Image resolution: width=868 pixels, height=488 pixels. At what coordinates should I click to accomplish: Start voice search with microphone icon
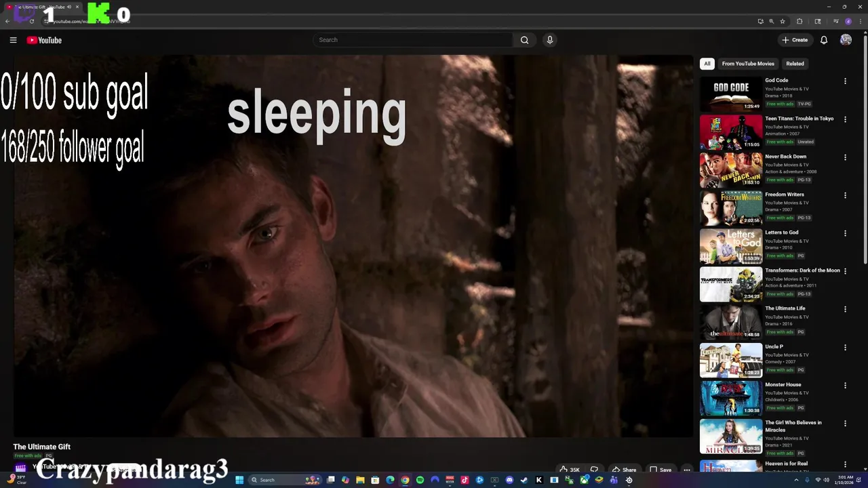[x=550, y=40]
